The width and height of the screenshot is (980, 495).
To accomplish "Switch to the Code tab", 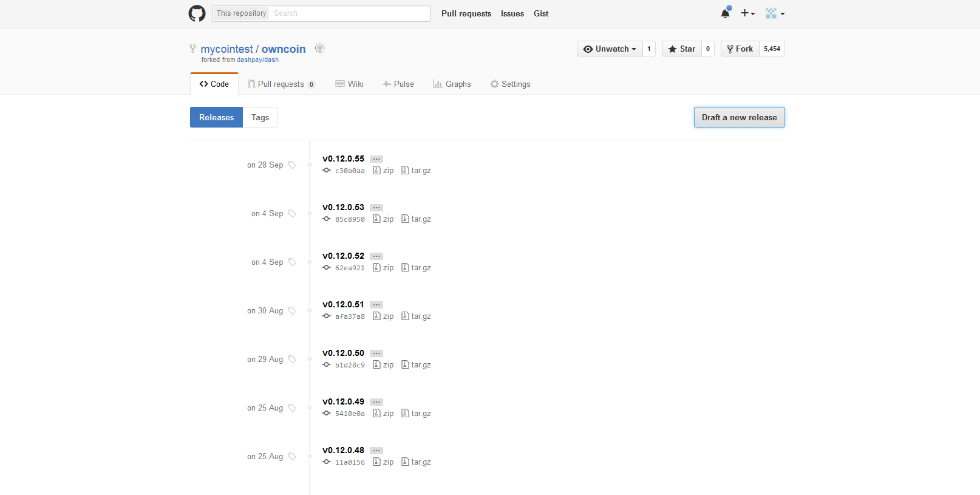I will click(214, 84).
